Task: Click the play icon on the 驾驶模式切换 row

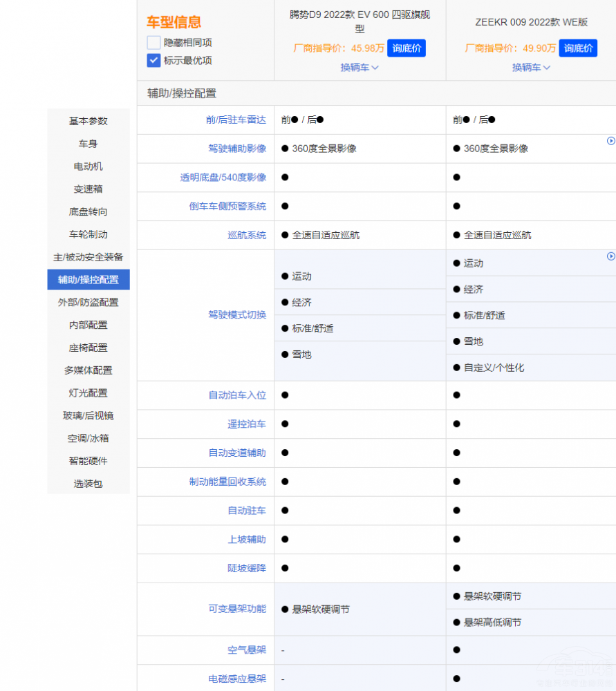Action: (610, 256)
